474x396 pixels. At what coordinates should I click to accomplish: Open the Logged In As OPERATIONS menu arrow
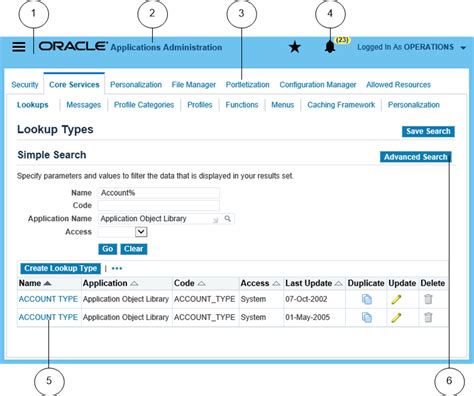(x=463, y=48)
